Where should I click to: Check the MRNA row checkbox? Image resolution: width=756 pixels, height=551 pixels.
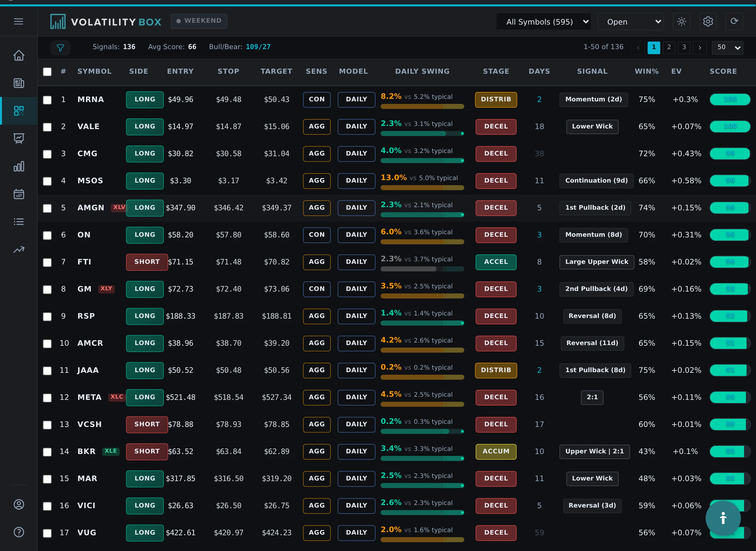click(x=47, y=100)
